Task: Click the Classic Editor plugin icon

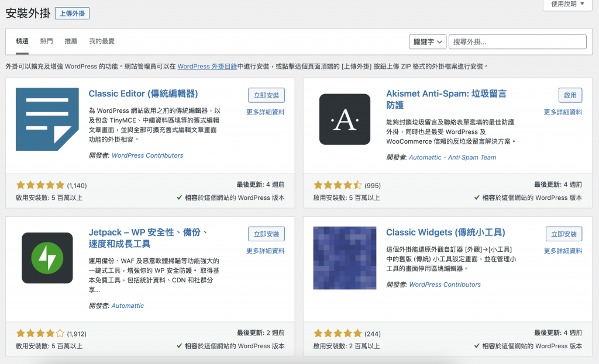Action: 47,119
